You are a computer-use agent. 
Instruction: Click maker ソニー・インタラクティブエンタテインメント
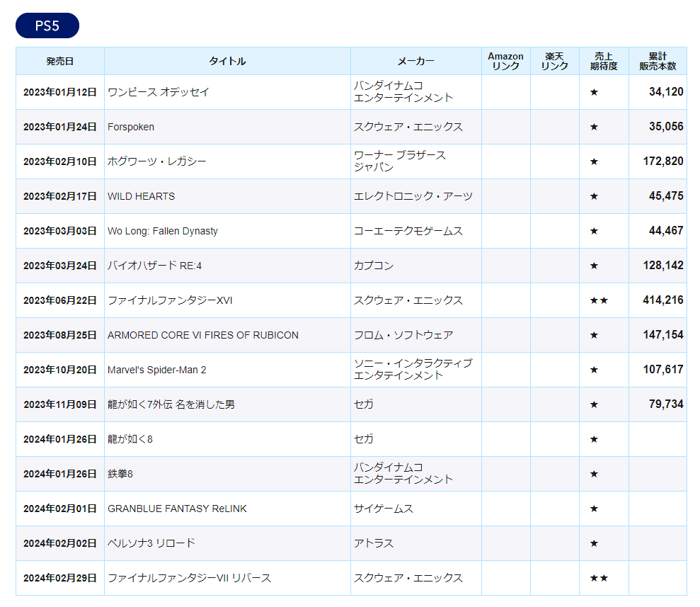pos(413,370)
